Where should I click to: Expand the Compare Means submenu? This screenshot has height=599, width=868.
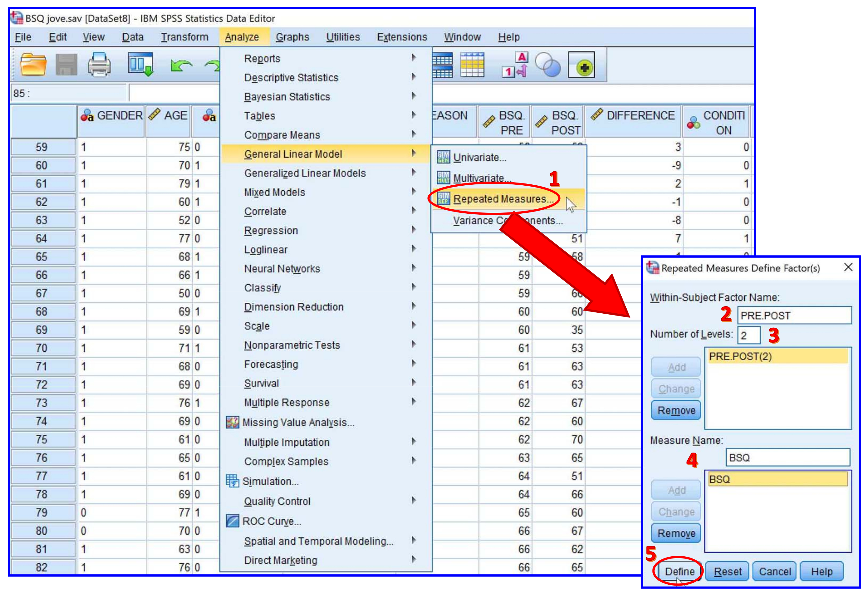(282, 135)
